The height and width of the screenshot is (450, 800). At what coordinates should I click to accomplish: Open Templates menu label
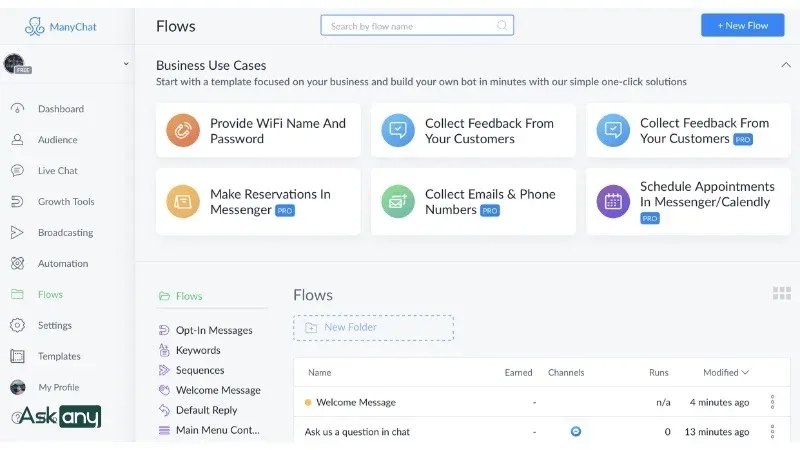[59, 356]
